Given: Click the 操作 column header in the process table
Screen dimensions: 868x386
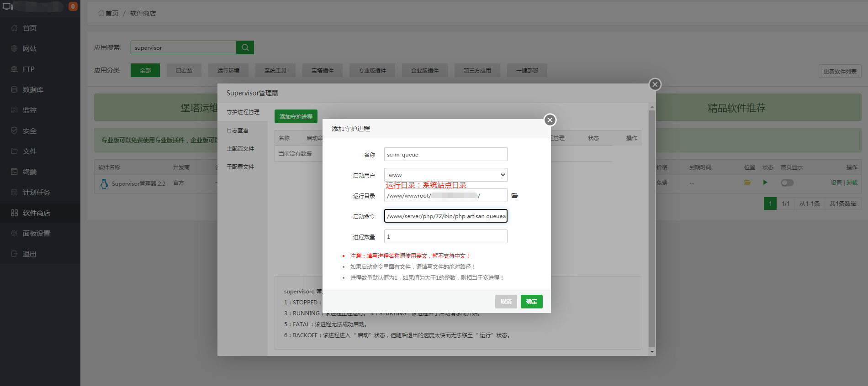Looking at the screenshot, I should point(632,138).
